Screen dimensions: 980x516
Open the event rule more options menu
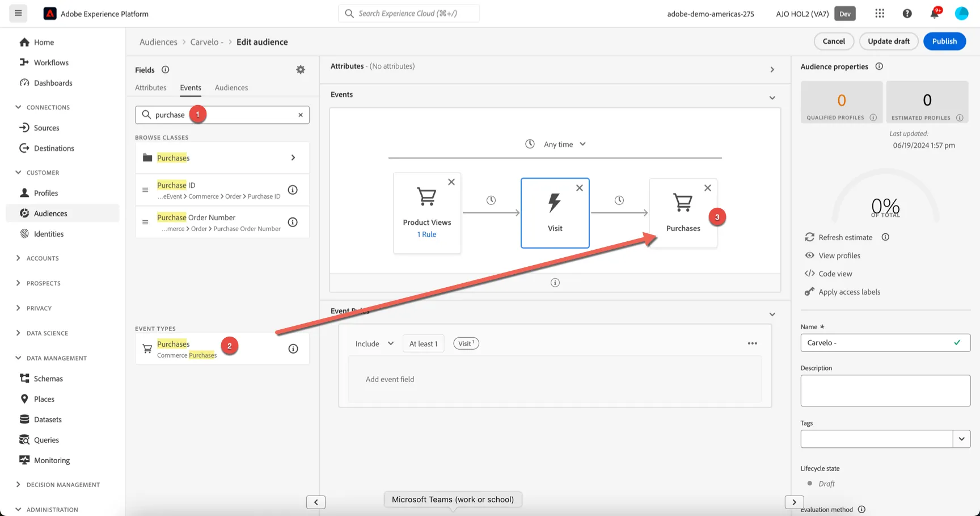[x=753, y=343]
